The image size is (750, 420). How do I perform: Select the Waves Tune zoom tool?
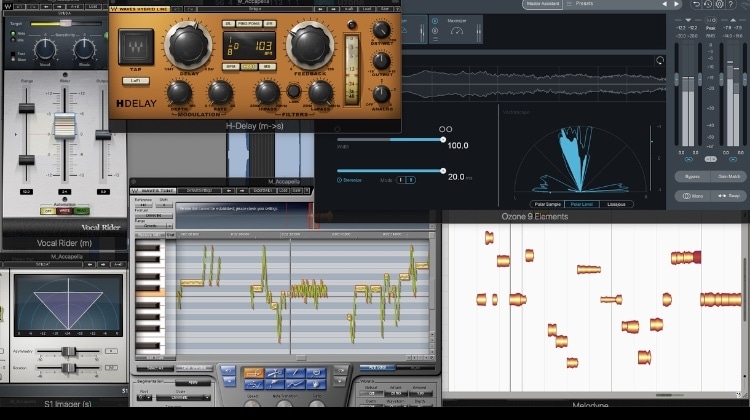316,372
